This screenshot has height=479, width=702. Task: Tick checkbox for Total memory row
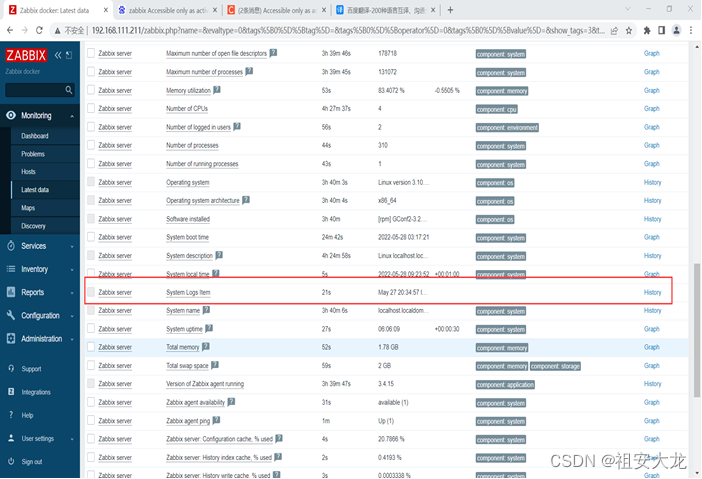91,347
